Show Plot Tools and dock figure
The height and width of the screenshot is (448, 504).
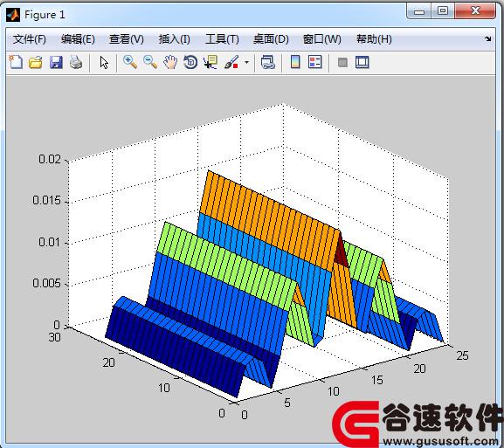coord(362,62)
